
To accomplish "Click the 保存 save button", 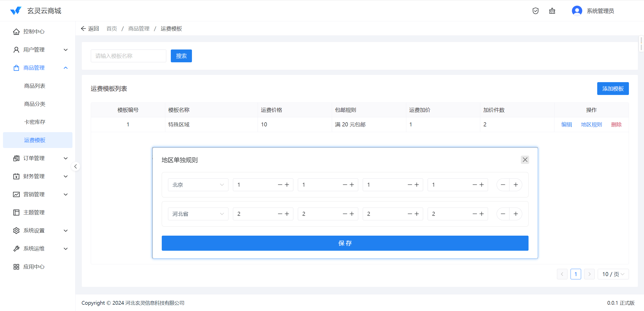I will pyautogui.click(x=345, y=243).
